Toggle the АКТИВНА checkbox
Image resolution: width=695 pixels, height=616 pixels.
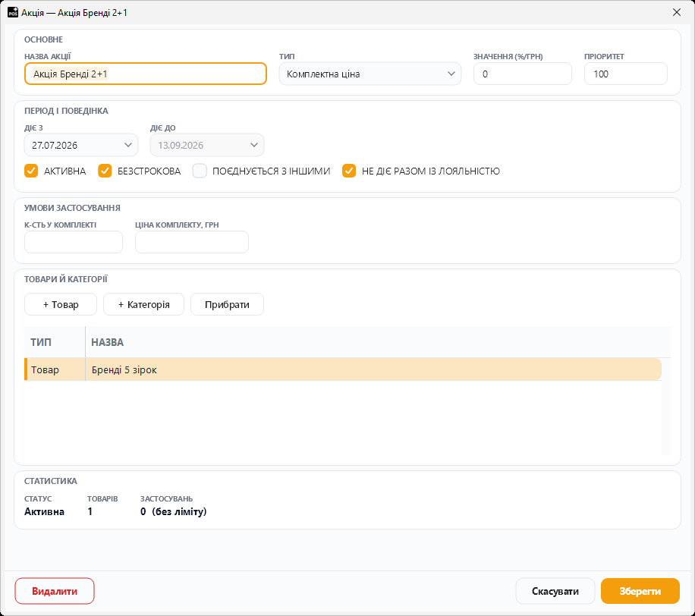(x=31, y=171)
